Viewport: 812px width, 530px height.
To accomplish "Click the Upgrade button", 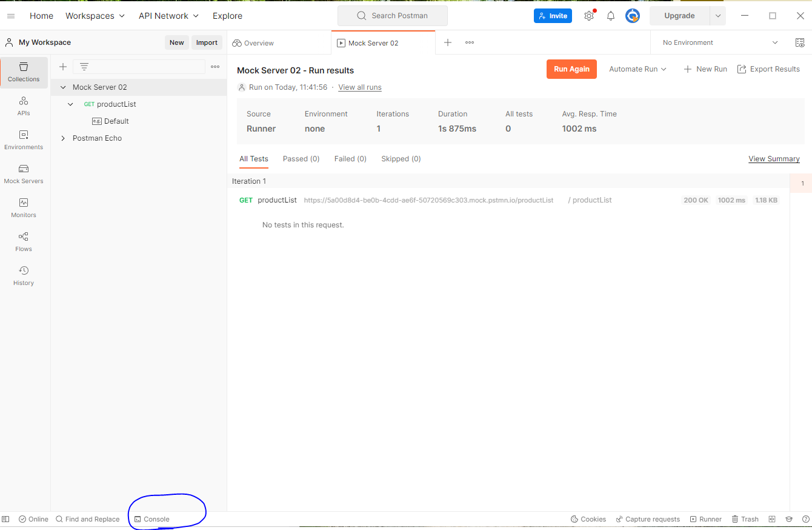I will pyautogui.click(x=679, y=16).
